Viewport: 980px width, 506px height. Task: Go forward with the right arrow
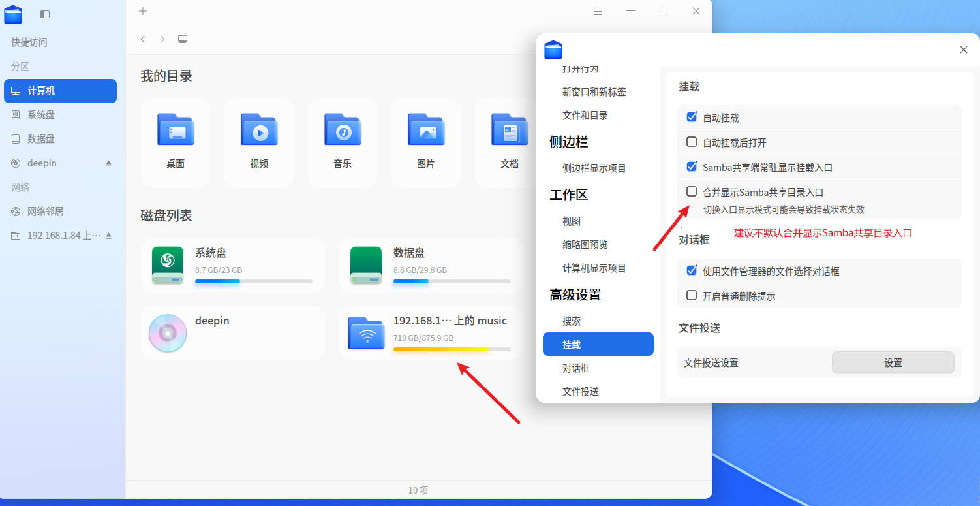[162, 39]
